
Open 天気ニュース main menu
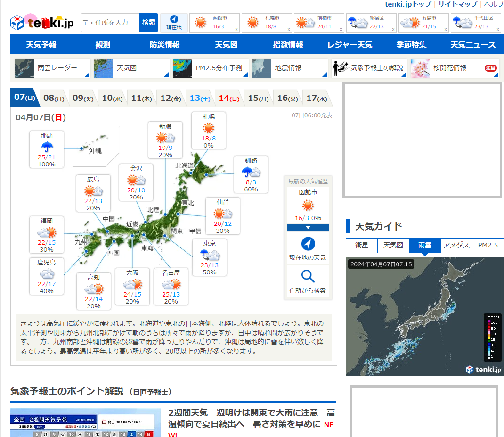473,45
